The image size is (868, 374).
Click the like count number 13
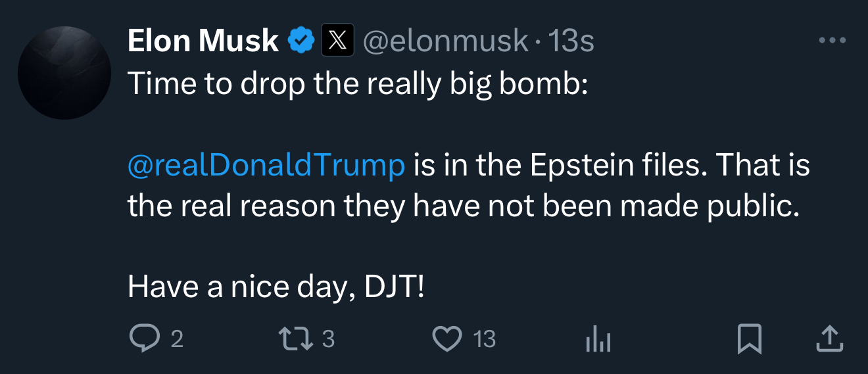pyautogui.click(x=485, y=339)
